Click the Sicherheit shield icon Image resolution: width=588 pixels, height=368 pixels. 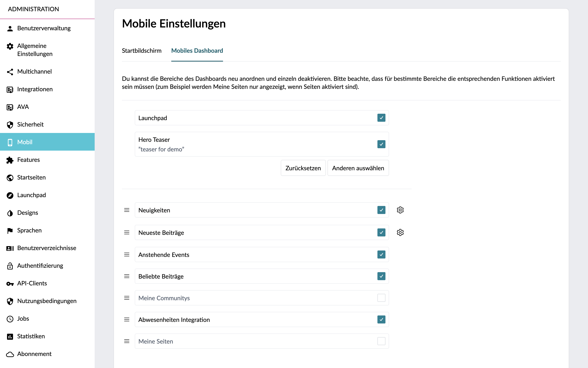(x=10, y=125)
